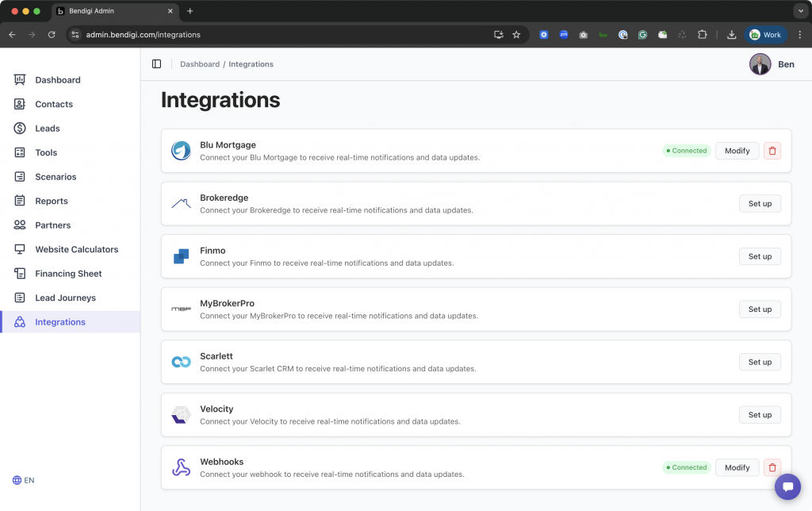Delete the Blu Mortgage integration
This screenshot has height=511, width=812.
pos(772,151)
